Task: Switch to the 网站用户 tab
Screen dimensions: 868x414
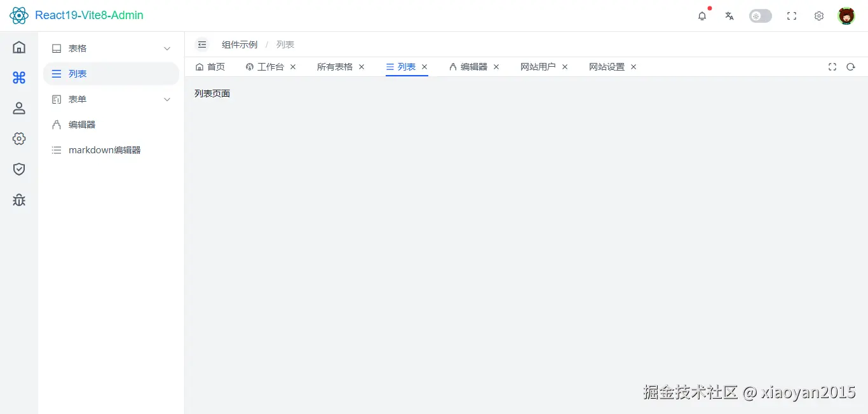Action: (x=538, y=67)
